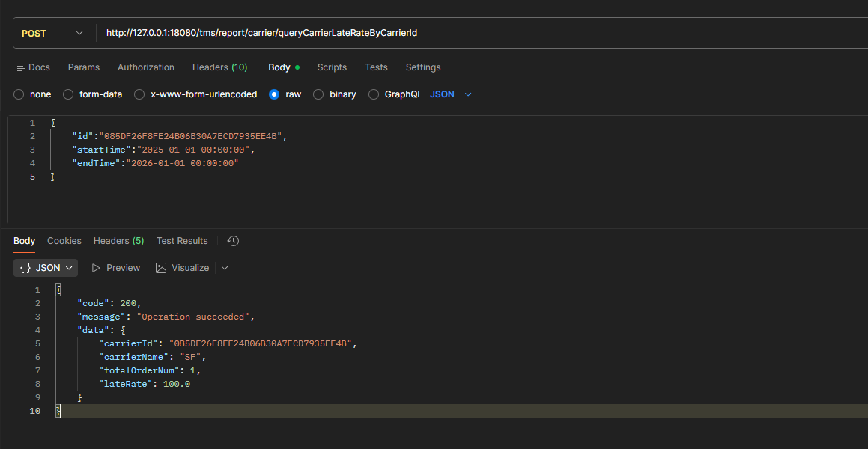Switch to the Authorization tab
The width and height of the screenshot is (868, 449).
pyautogui.click(x=146, y=67)
